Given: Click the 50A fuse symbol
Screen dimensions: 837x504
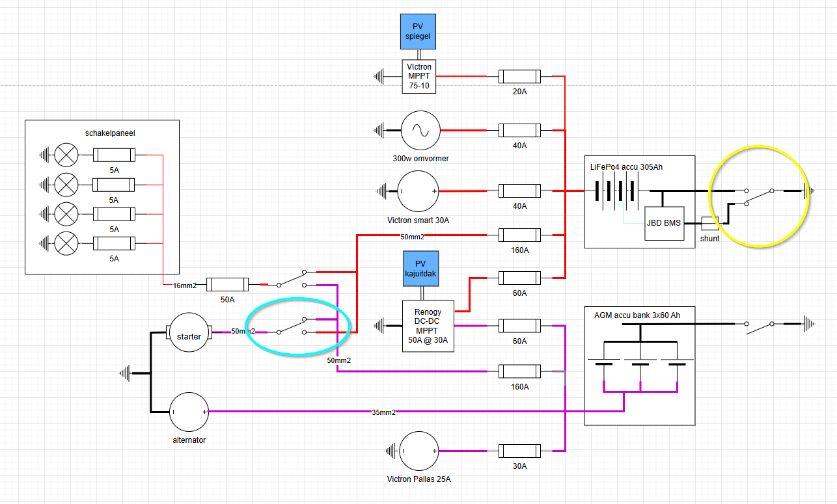Looking at the screenshot, I should (228, 284).
